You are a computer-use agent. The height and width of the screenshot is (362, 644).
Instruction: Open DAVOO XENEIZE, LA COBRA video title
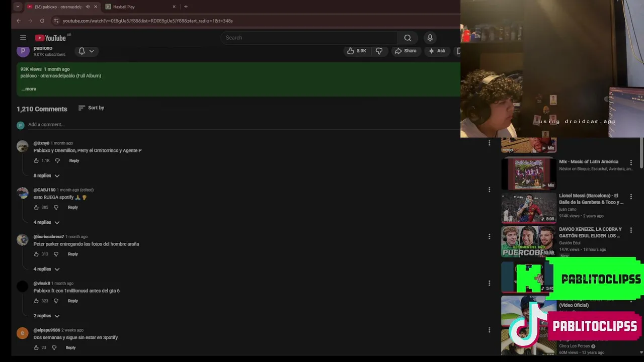coord(590,232)
